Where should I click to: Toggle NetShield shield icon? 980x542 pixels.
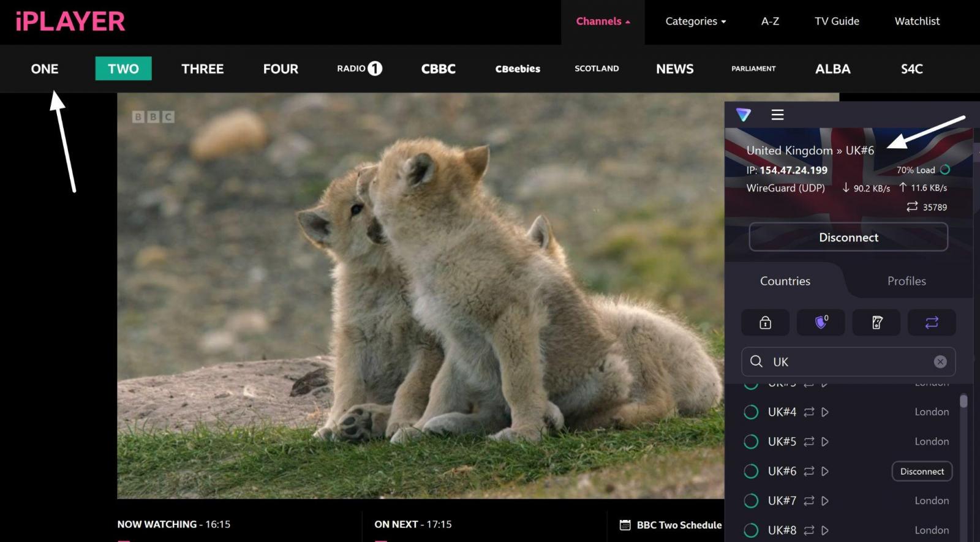pos(821,323)
